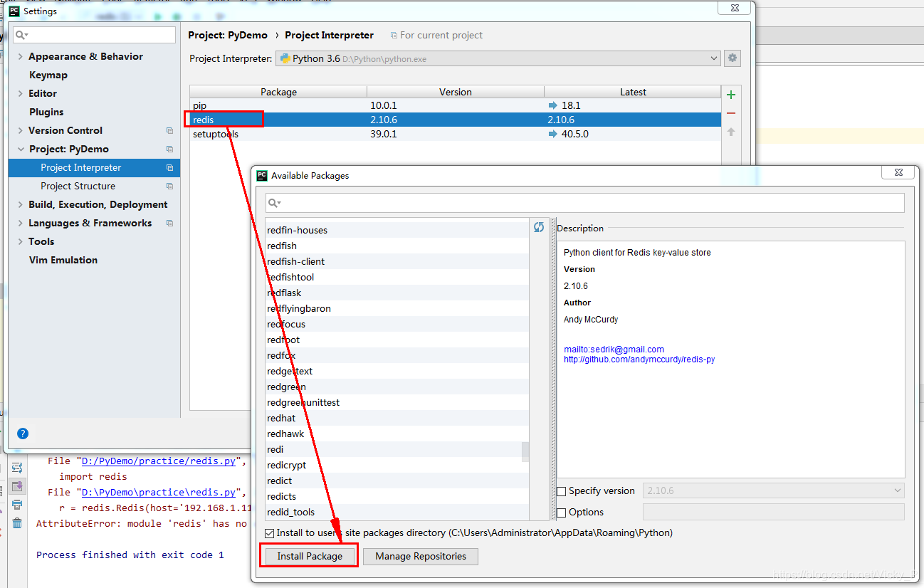Expand the Tools settings node arrow

(x=20, y=241)
